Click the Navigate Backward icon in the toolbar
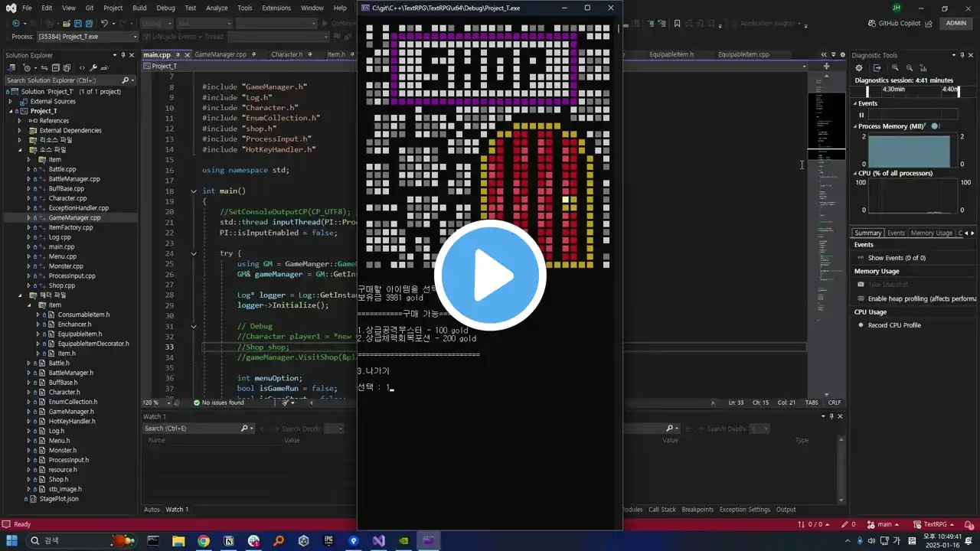 [17, 23]
